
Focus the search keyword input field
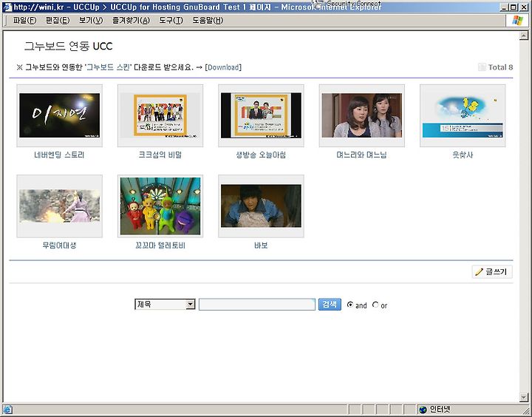tap(257, 305)
